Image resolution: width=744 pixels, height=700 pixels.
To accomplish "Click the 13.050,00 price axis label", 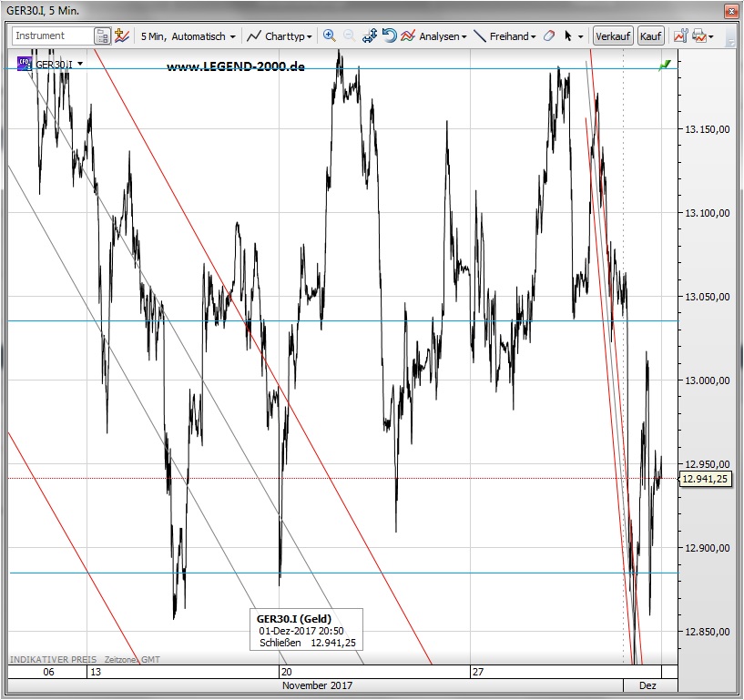I will click(x=707, y=297).
